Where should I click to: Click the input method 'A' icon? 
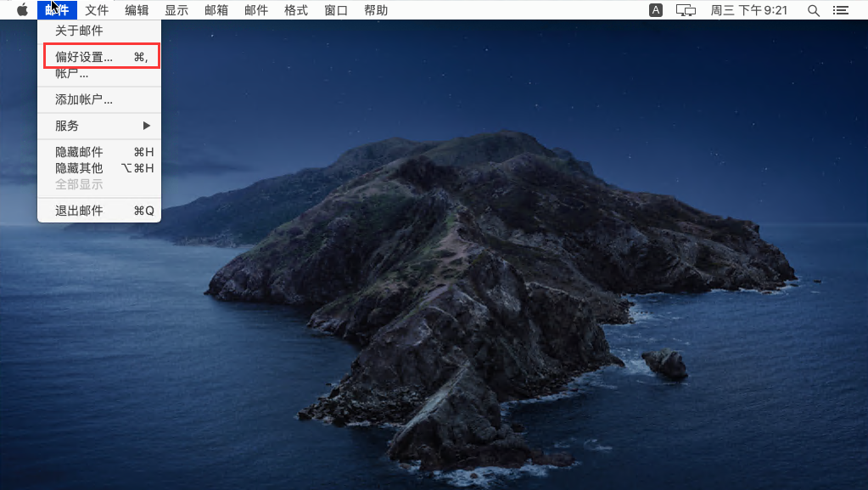(656, 10)
